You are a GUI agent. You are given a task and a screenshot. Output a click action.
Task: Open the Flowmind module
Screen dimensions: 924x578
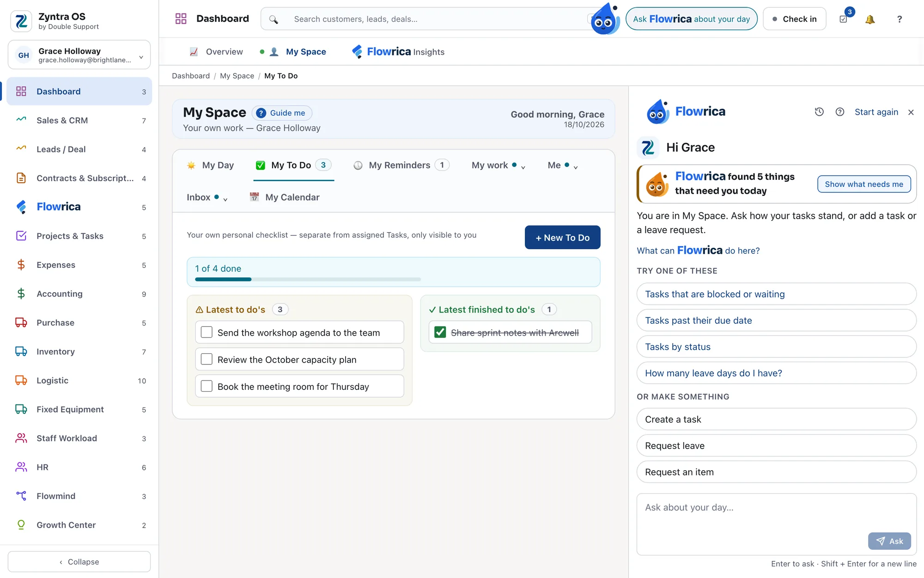pos(79,496)
